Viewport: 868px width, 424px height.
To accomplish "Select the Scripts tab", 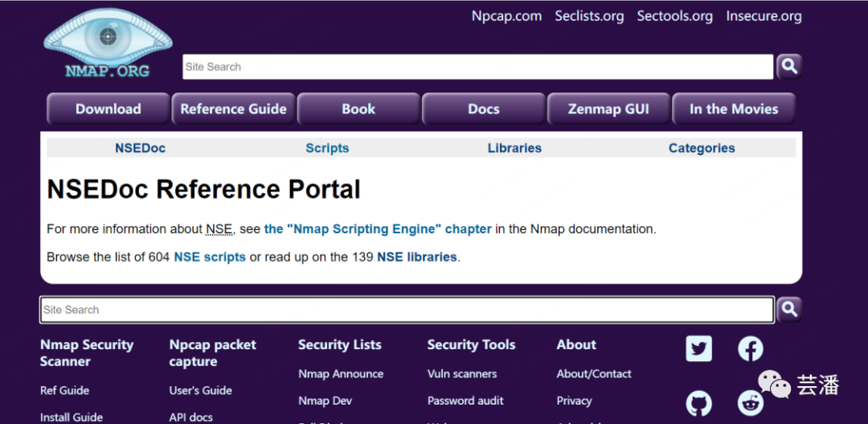I will 327,148.
